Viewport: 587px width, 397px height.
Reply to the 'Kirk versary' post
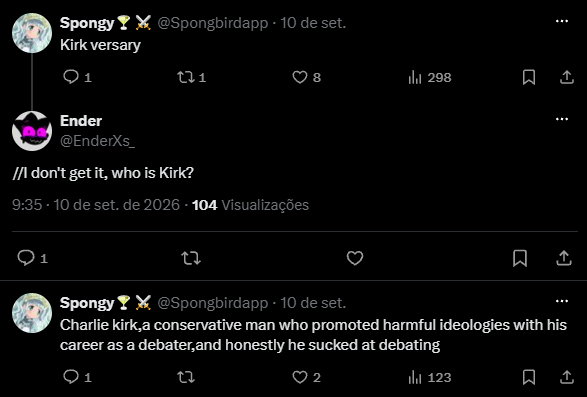(x=77, y=78)
